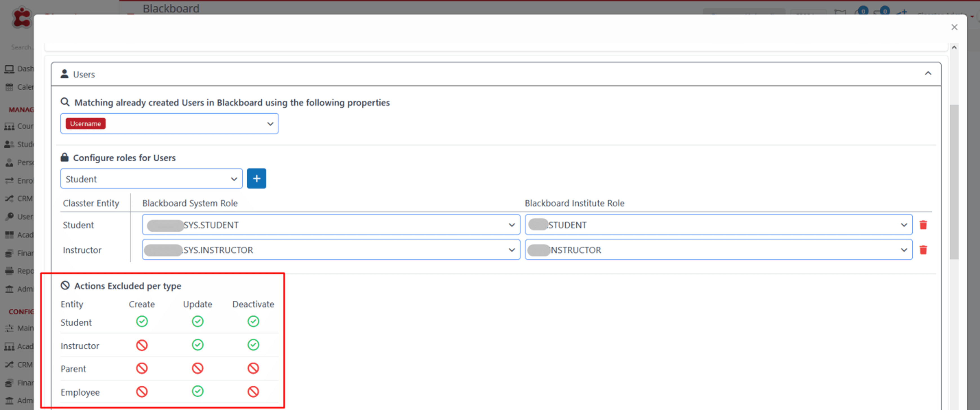Open the Main settings sidebar item

click(19, 328)
